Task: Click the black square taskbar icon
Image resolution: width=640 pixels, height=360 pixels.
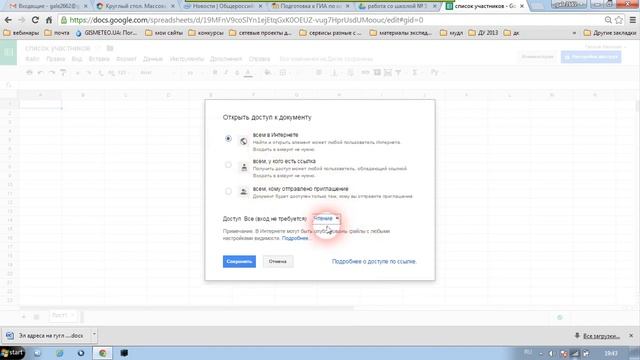Action: [x=124, y=353]
